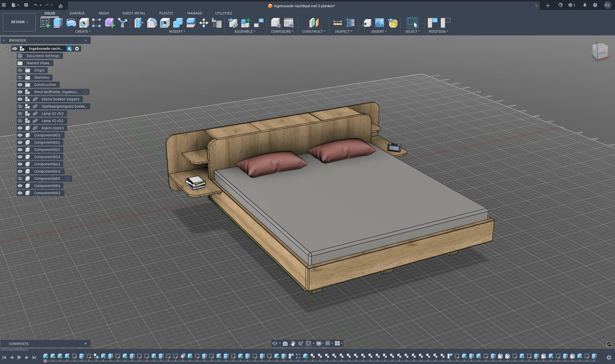
Task: Activate the Revolve tool
Action: pyautogui.click(x=71, y=23)
